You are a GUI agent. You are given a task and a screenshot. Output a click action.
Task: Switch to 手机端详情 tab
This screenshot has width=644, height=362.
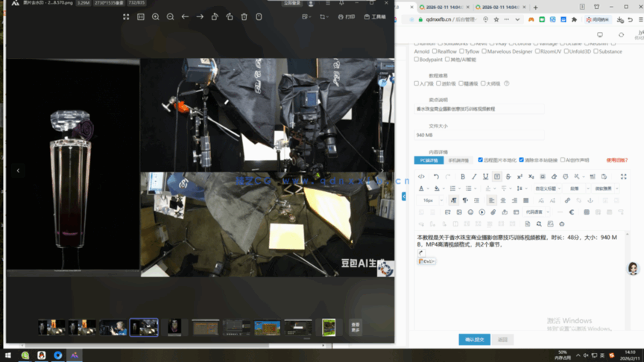tap(458, 160)
